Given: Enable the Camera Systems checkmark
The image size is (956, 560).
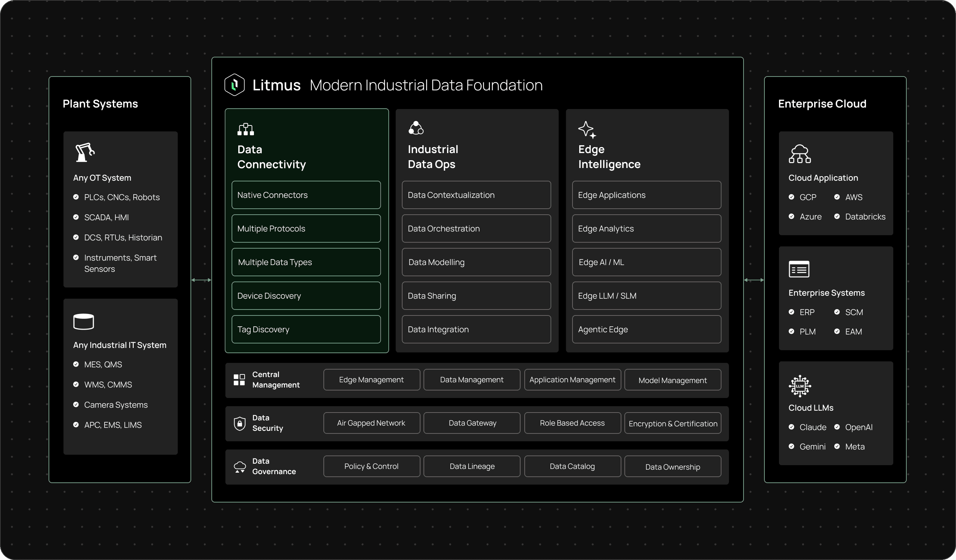Looking at the screenshot, I should tap(76, 405).
